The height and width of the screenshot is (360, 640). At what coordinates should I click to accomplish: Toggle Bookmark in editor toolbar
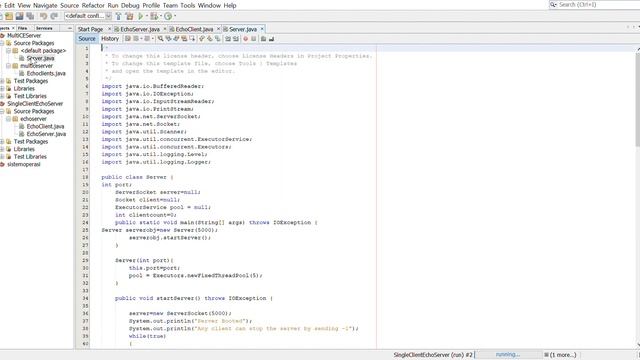click(x=218, y=39)
